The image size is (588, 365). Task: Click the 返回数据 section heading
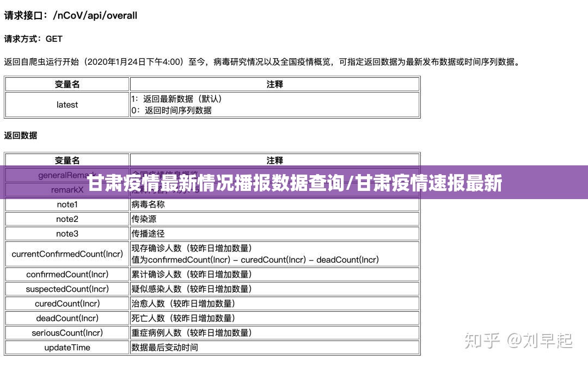tap(21, 135)
